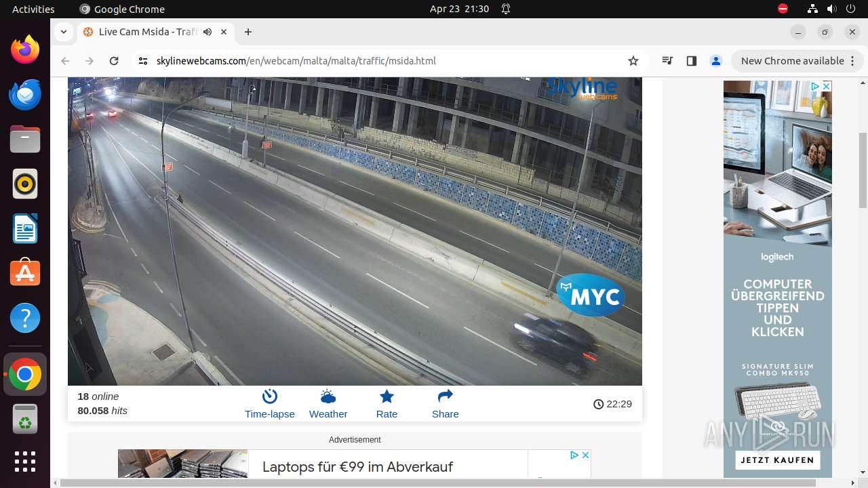868x488 pixels.
Task: Close the laptop banner ad with X
Action: (x=585, y=455)
